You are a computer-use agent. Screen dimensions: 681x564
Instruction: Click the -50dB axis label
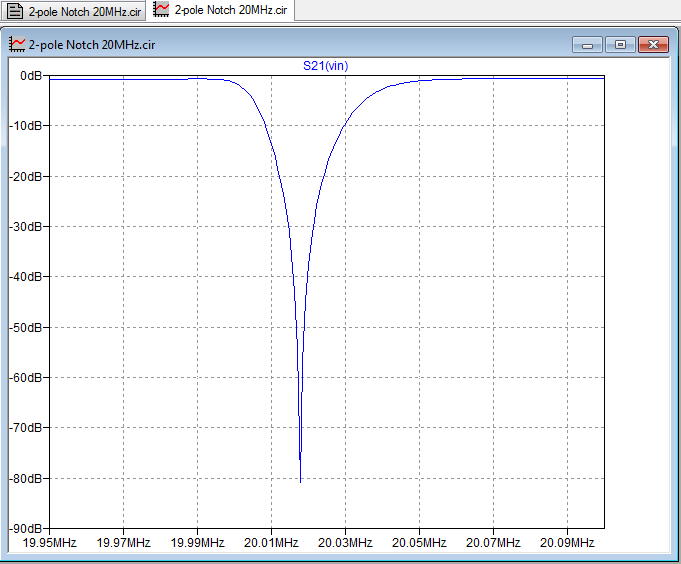pyautogui.click(x=26, y=327)
